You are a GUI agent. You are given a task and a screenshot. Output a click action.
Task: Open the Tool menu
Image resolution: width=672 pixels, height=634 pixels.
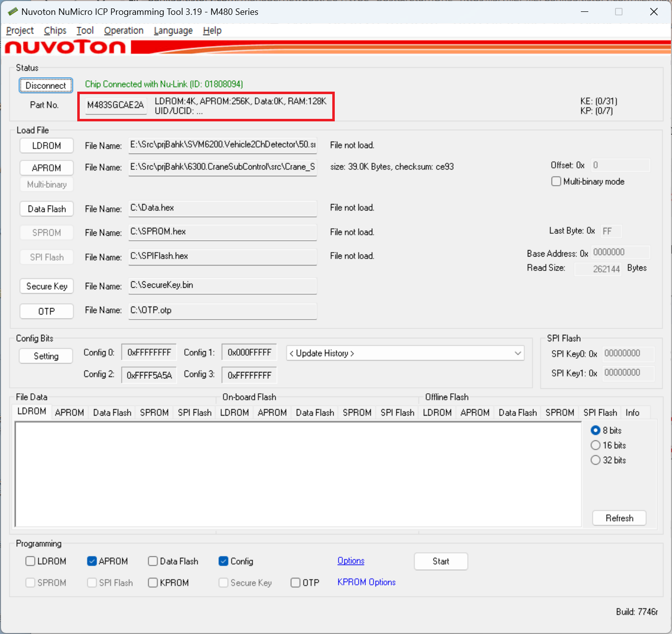click(85, 31)
